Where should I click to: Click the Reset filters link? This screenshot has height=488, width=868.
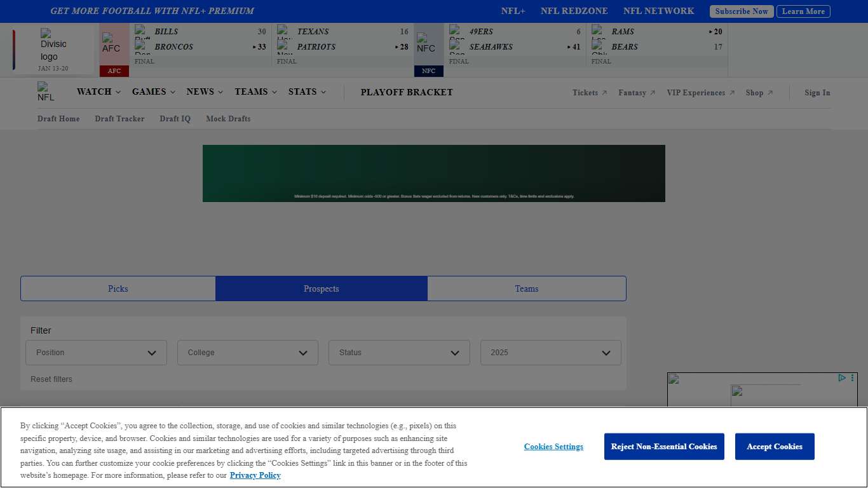pos(51,379)
